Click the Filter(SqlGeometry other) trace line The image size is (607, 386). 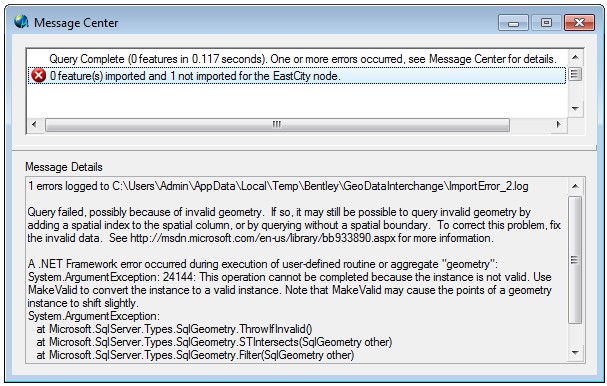click(195, 355)
